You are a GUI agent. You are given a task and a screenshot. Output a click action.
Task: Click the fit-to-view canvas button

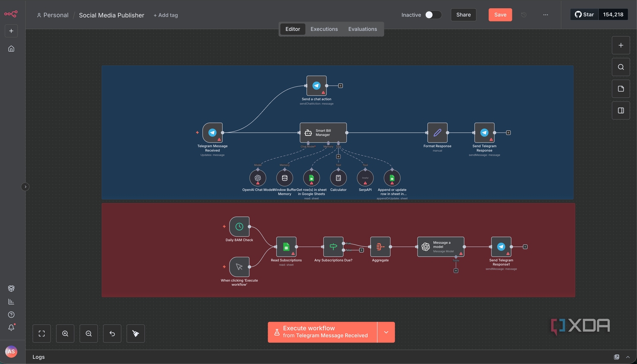tap(42, 333)
